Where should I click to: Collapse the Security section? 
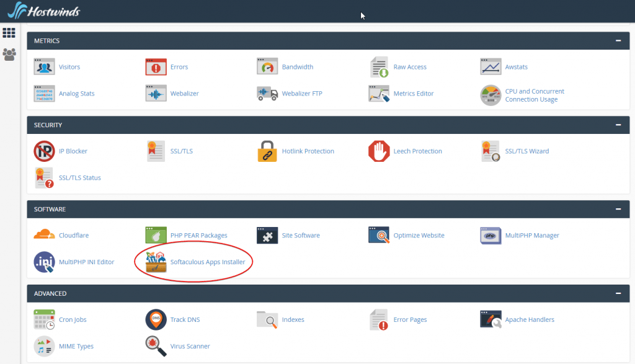(618, 125)
